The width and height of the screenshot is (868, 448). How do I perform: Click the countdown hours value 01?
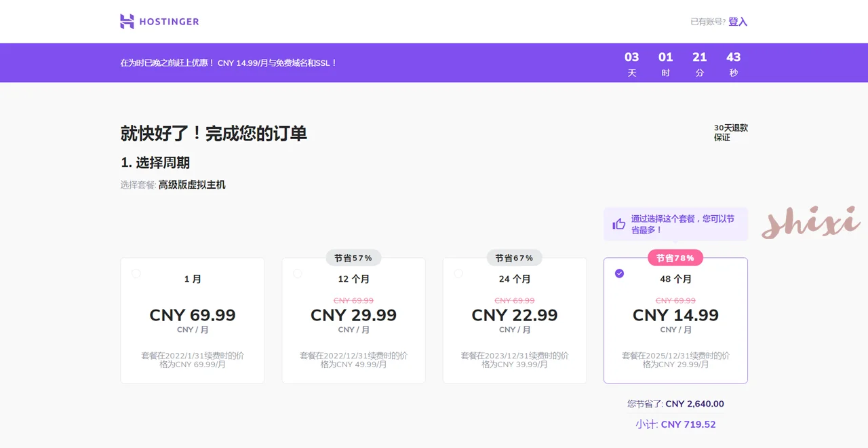[x=666, y=57]
